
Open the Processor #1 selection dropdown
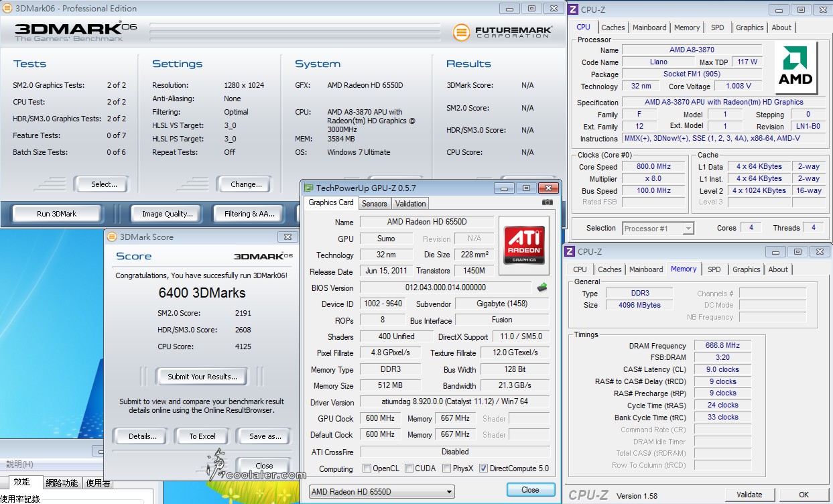[x=658, y=229]
